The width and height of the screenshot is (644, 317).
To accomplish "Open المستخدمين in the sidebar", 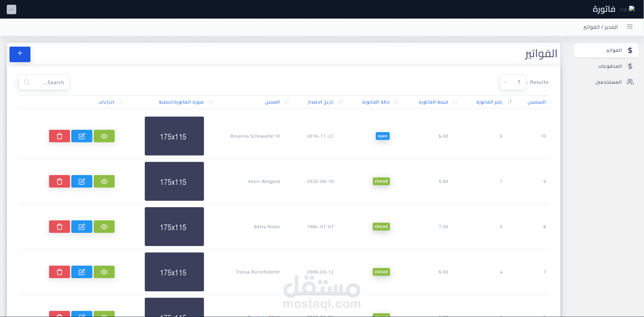I will [606, 82].
